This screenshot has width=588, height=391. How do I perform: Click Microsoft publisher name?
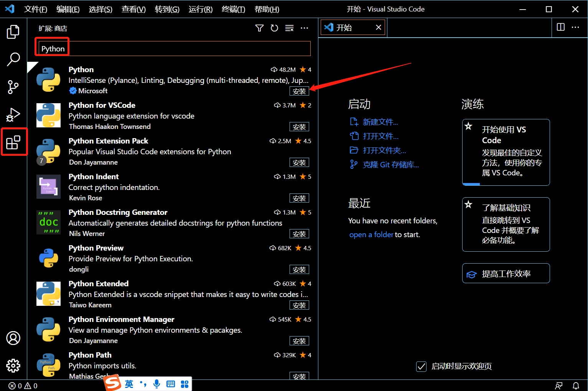93,91
